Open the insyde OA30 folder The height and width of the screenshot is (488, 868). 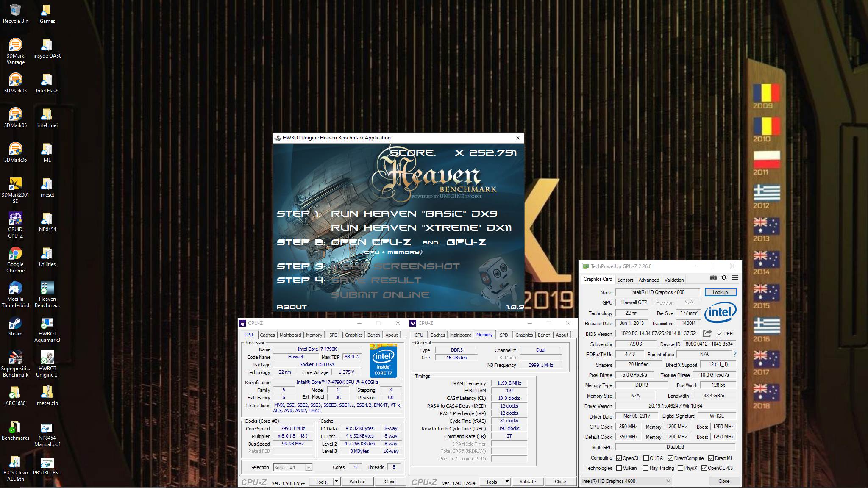(x=47, y=48)
